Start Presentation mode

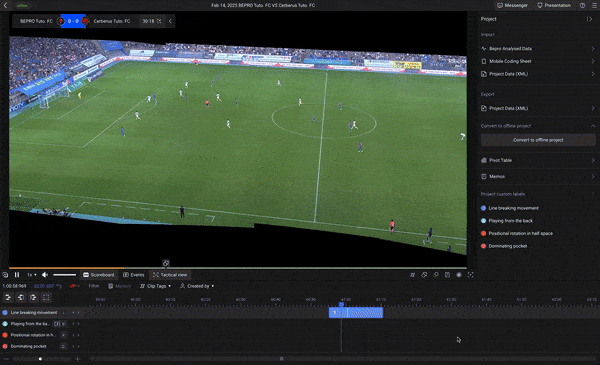[x=554, y=5]
